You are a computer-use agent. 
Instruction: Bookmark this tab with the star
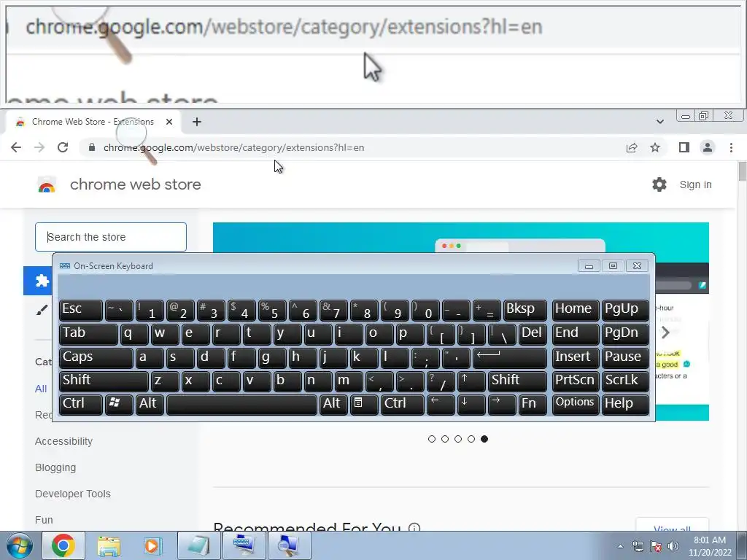pyautogui.click(x=655, y=147)
